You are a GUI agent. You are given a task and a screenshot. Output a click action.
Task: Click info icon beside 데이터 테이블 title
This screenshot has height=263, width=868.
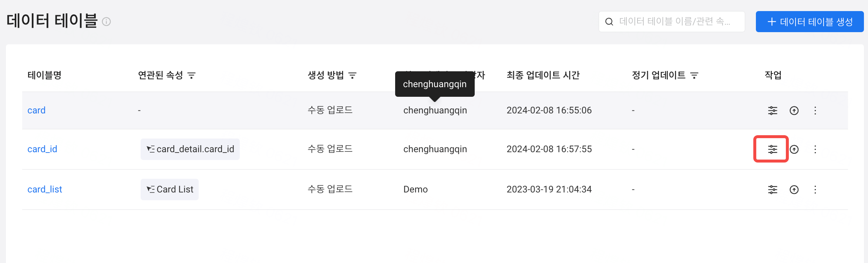pos(106,22)
